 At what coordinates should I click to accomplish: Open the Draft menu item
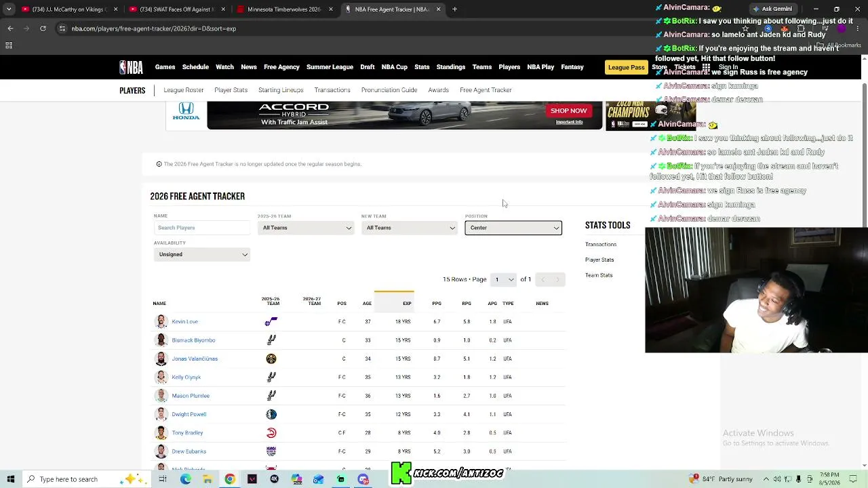368,67
